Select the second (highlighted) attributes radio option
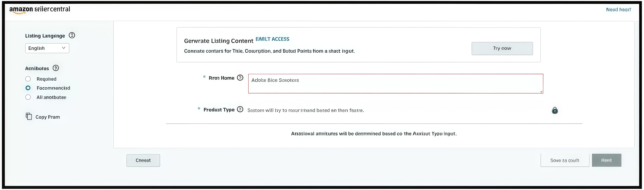The width and height of the screenshot is (644, 190). 28,88
